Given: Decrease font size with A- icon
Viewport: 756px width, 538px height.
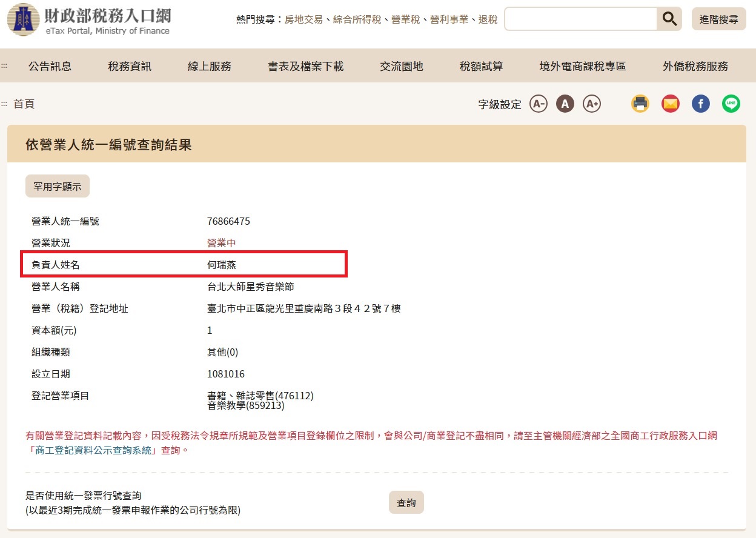Looking at the screenshot, I should [538, 104].
